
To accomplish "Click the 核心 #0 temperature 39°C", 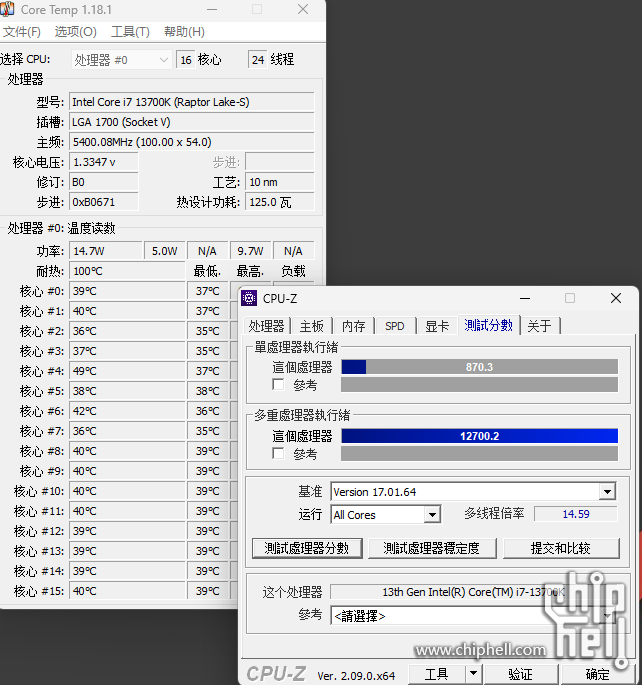I will click(x=127, y=291).
